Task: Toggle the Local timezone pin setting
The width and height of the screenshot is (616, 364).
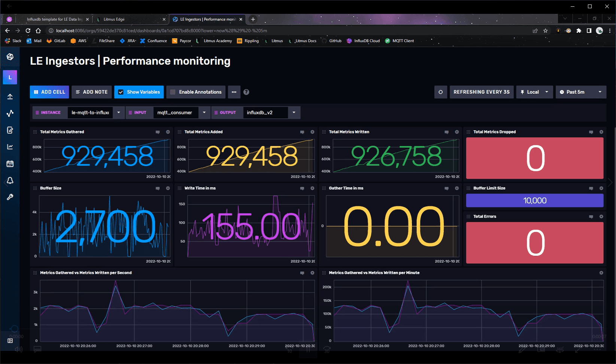Action: click(534, 92)
